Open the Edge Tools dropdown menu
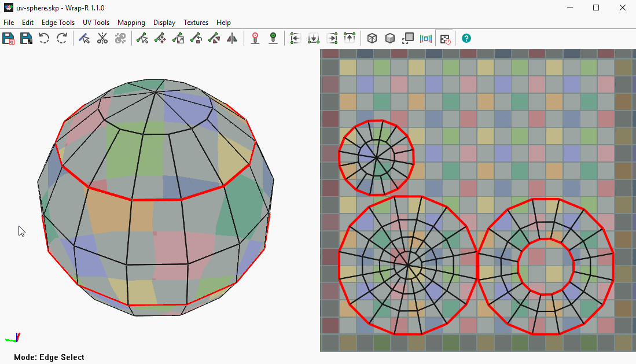Image resolution: width=636 pixels, height=364 pixels. [58, 23]
